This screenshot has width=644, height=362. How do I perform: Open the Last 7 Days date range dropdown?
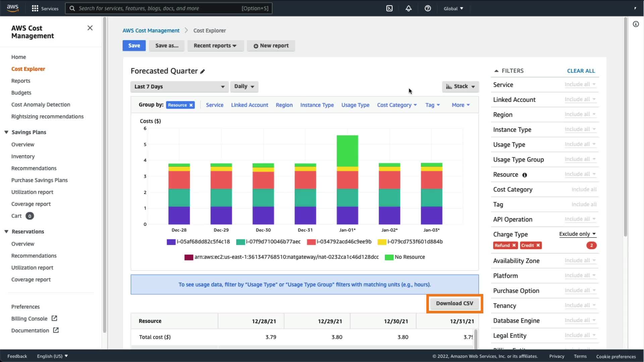pyautogui.click(x=179, y=87)
